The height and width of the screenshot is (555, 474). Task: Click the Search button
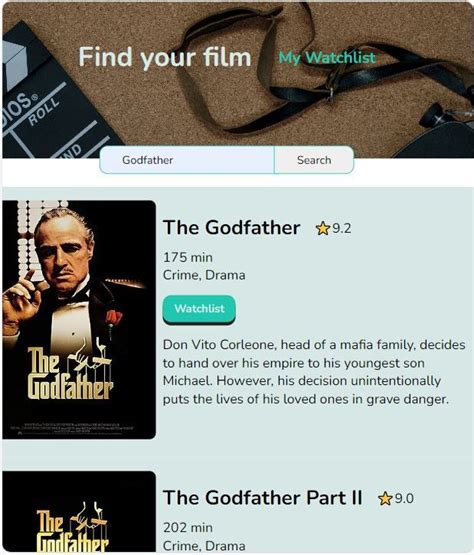314,160
